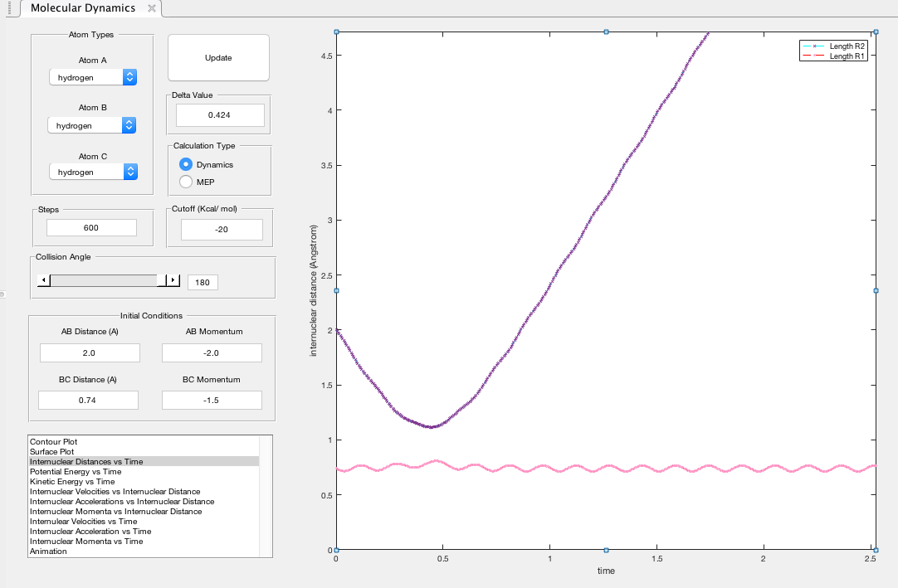Click the top-right plot resize handle
This screenshot has height=588, width=898.
click(x=876, y=32)
